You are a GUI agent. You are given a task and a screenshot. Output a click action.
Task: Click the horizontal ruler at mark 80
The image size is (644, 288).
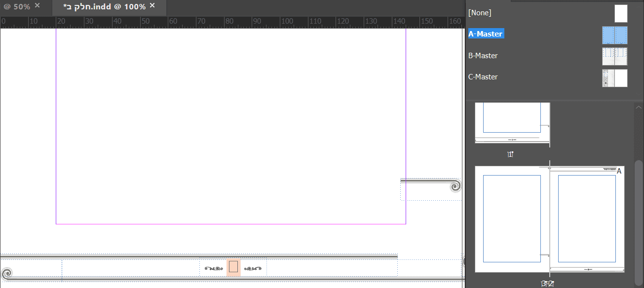pos(228,22)
